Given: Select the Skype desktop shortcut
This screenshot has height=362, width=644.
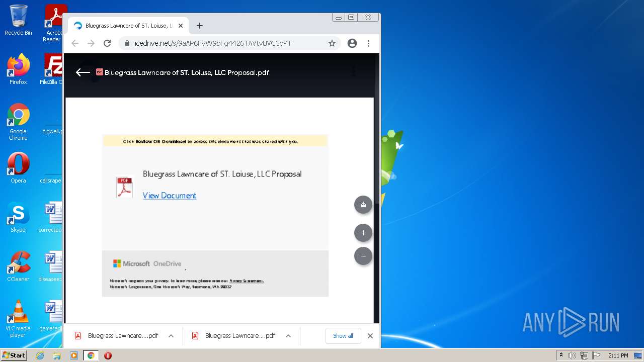Looking at the screenshot, I should (x=18, y=217).
